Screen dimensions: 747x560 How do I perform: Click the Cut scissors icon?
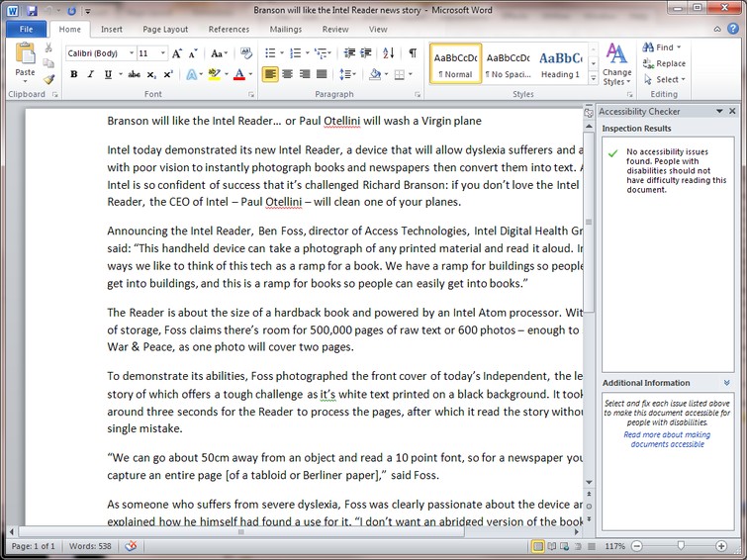click(48, 47)
